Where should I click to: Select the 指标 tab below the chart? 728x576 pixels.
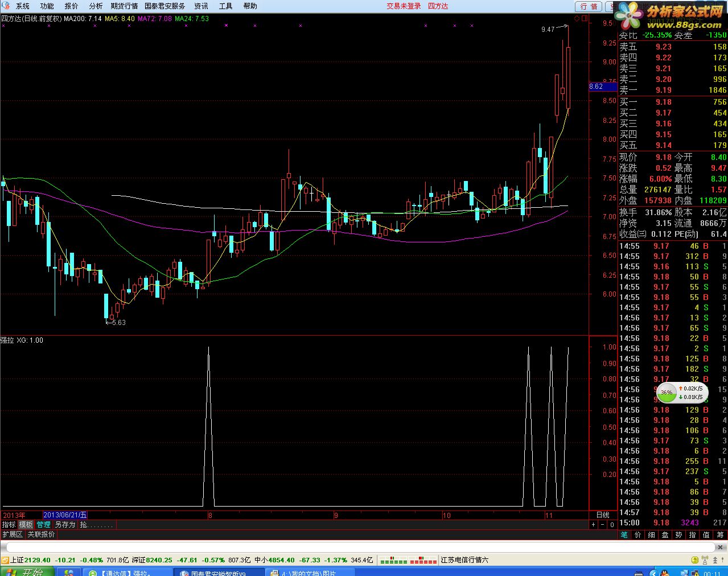9,525
